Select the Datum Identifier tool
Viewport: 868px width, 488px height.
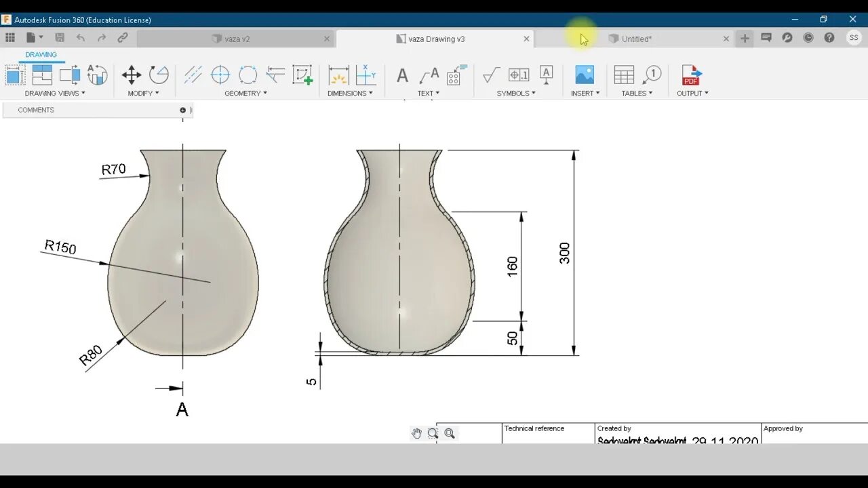click(547, 75)
